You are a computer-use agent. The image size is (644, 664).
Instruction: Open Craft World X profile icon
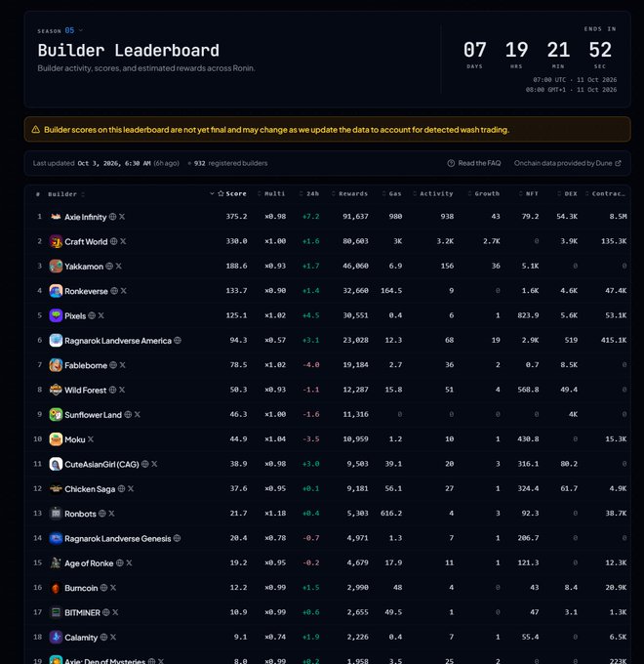click(x=123, y=241)
